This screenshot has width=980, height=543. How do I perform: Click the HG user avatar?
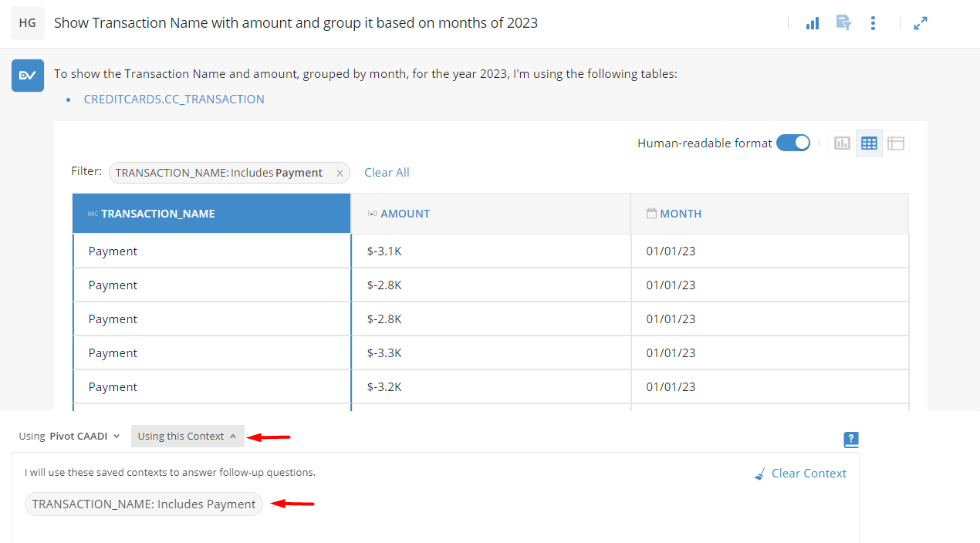(27, 23)
